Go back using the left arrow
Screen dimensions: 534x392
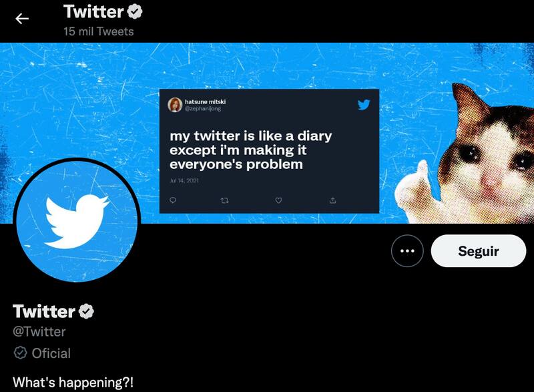pyautogui.click(x=22, y=19)
